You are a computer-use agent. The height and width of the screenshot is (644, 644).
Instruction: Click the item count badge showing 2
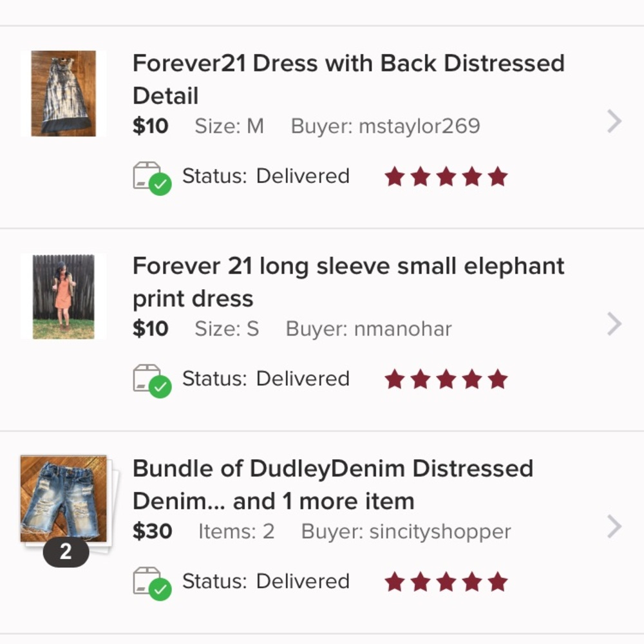pos(66,551)
